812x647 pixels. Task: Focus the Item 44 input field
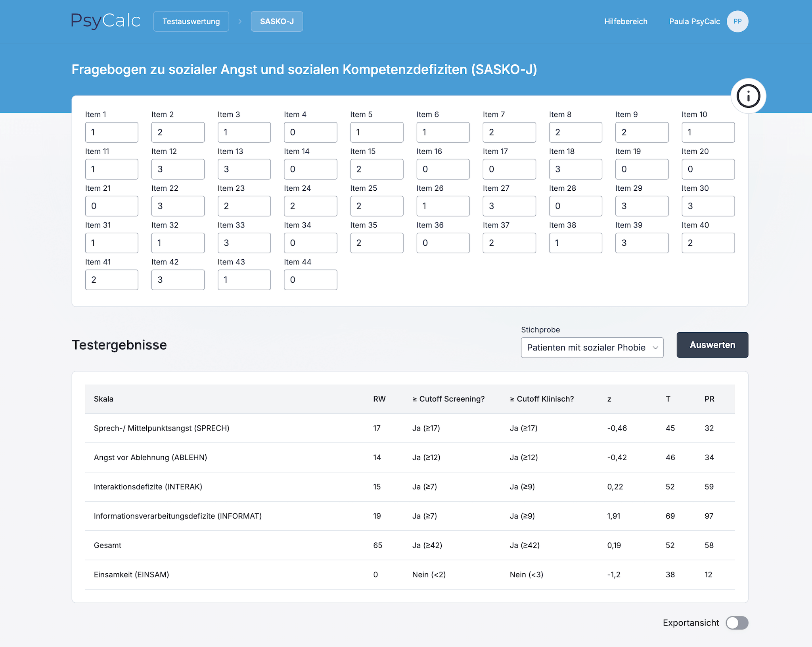(310, 280)
